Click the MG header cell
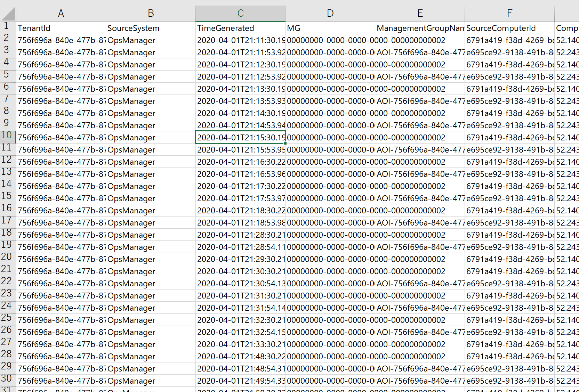579x392 pixels. point(330,28)
